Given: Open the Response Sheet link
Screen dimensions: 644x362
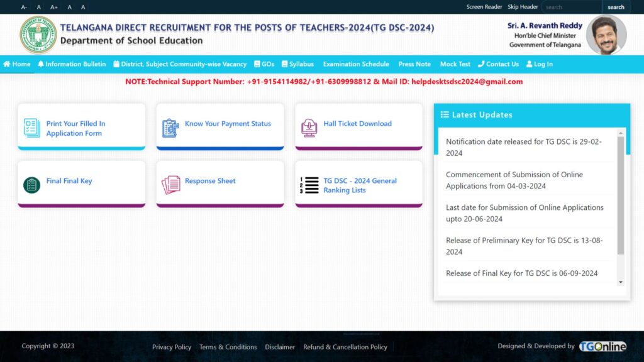Looking at the screenshot, I should coord(210,180).
